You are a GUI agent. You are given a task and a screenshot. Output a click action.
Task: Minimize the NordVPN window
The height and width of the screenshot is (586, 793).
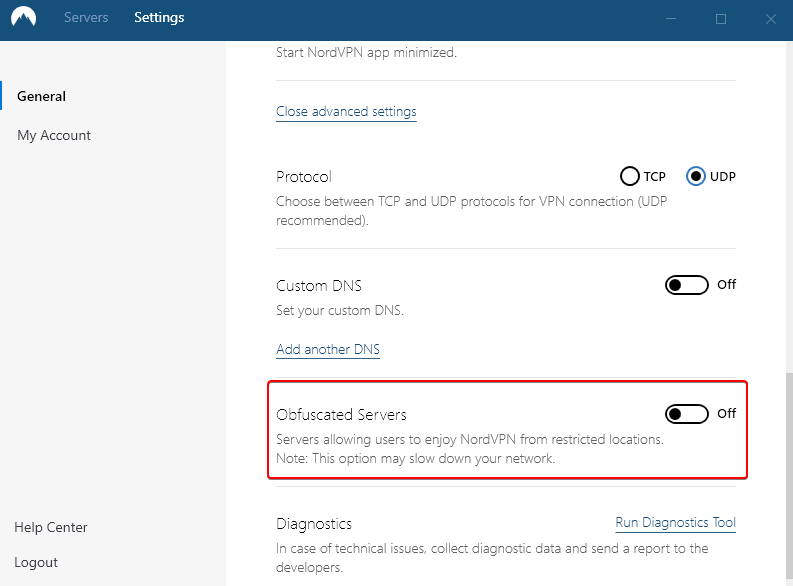coord(671,19)
